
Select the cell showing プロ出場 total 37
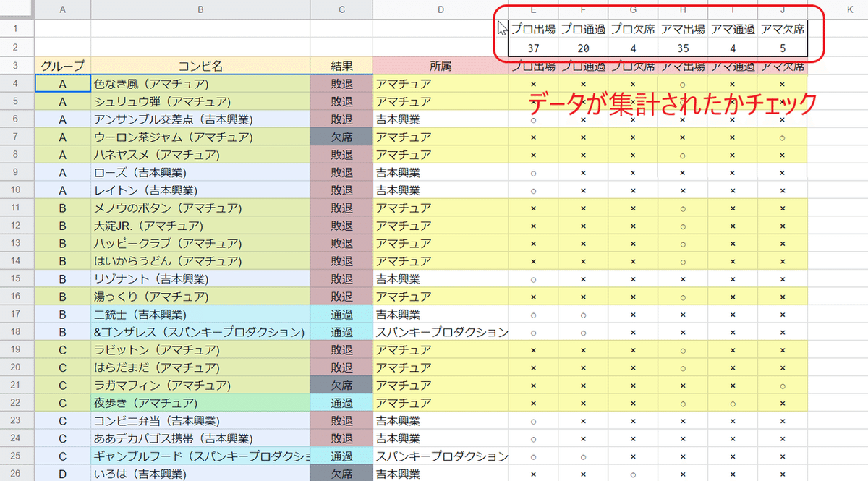pos(533,48)
